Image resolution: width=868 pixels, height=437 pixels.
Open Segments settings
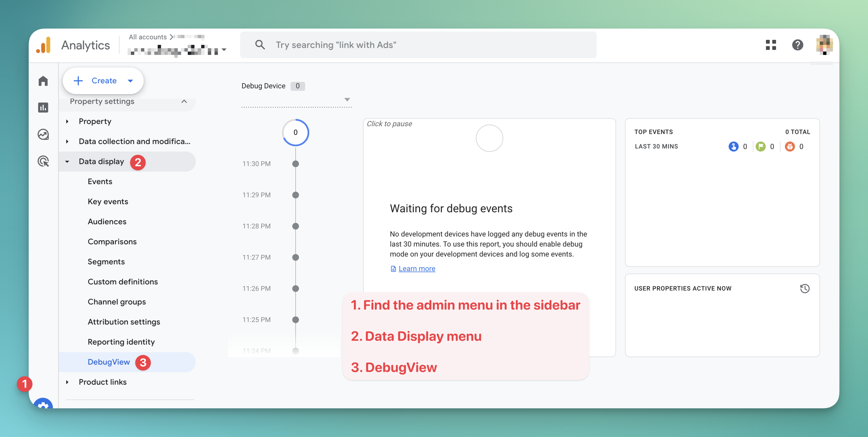coord(106,262)
